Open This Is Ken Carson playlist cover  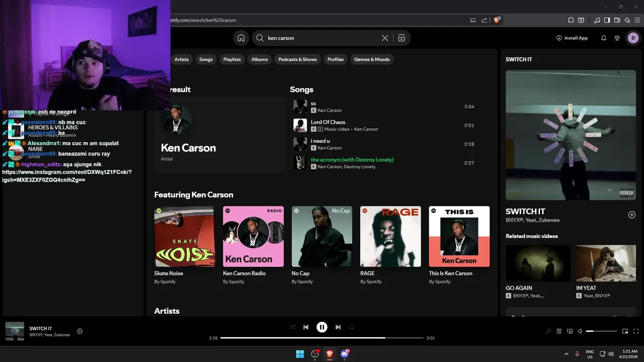(x=459, y=236)
